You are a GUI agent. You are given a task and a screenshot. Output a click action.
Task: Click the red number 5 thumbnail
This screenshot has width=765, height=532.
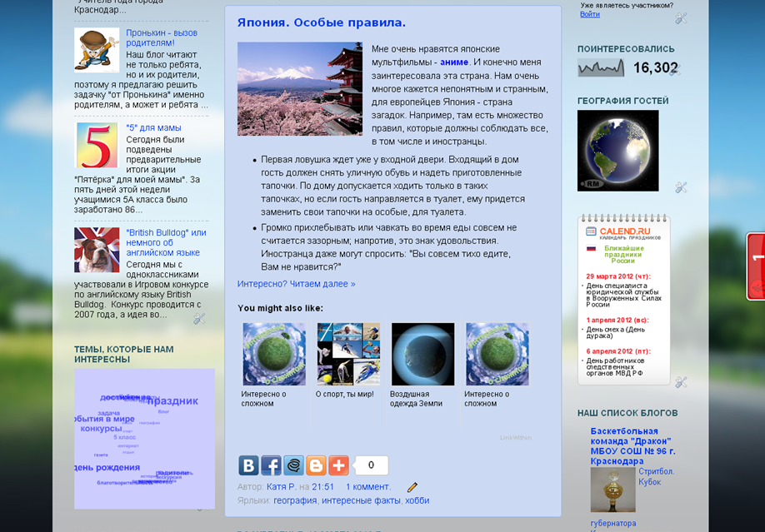coord(97,146)
